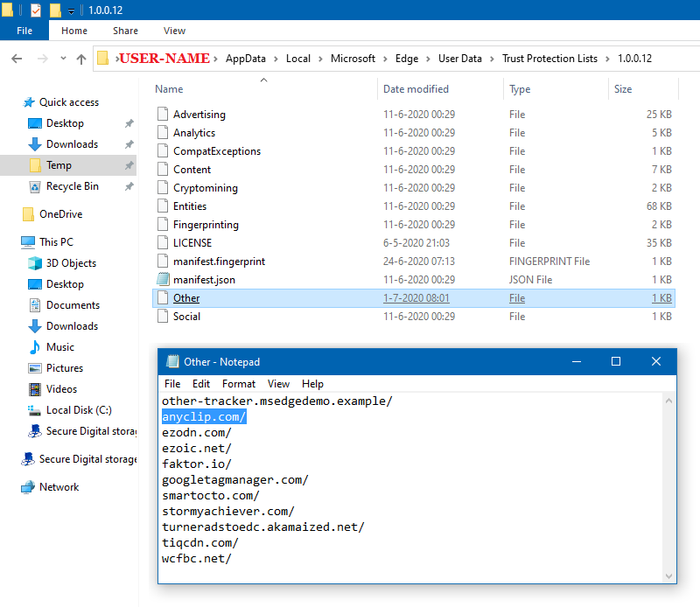Image resolution: width=700 pixels, height=607 pixels.
Task: Expand the Quick Access Toolbar customize arrow
Action: (x=71, y=10)
